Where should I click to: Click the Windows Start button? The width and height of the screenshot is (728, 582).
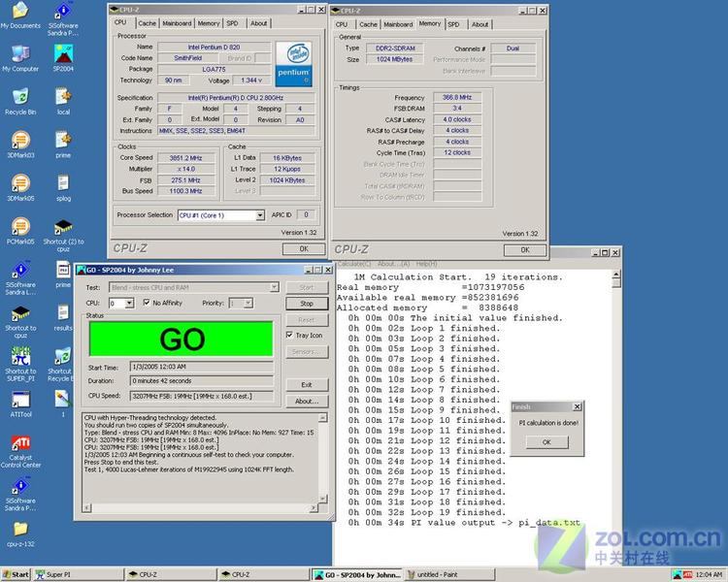pos(16,574)
